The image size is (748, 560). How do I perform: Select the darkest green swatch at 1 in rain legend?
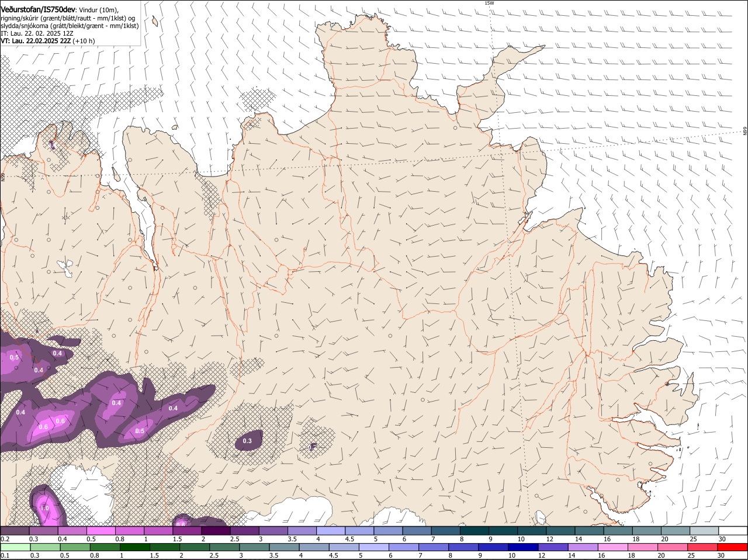point(134,548)
